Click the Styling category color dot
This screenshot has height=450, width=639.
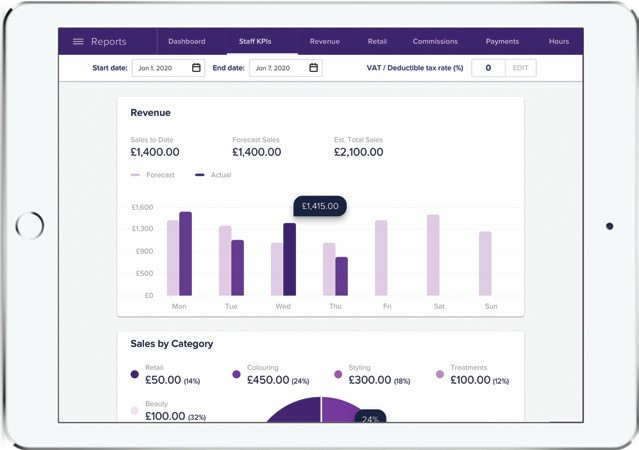coord(338,374)
